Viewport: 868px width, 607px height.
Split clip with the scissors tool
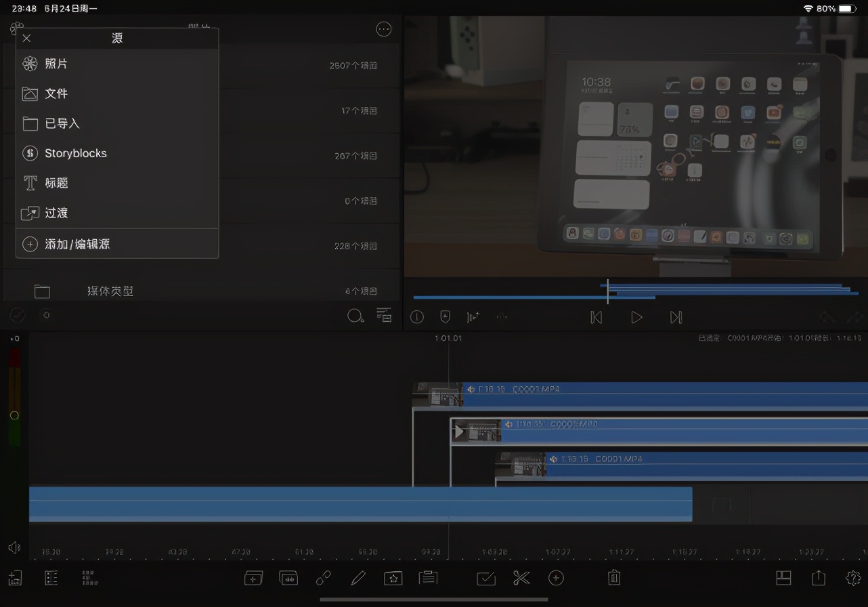pos(521,578)
